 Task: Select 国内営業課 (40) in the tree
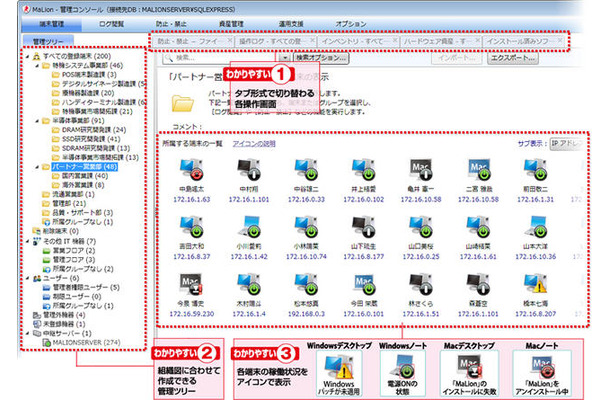(x=85, y=176)
